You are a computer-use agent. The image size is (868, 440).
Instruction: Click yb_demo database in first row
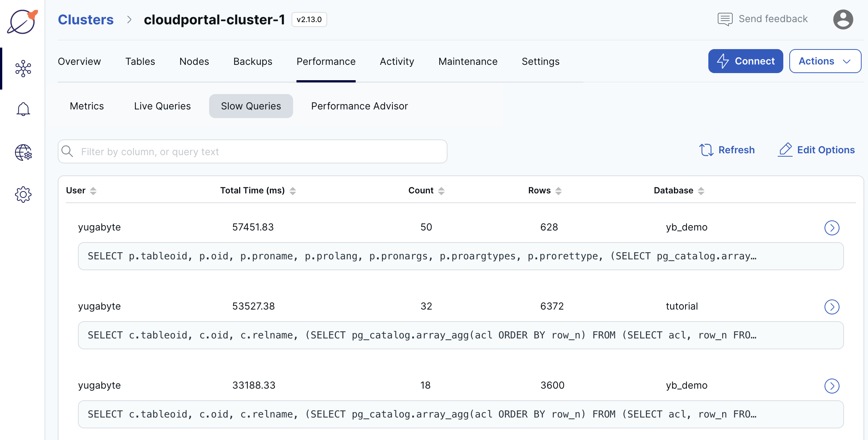(x=687, y=227)
